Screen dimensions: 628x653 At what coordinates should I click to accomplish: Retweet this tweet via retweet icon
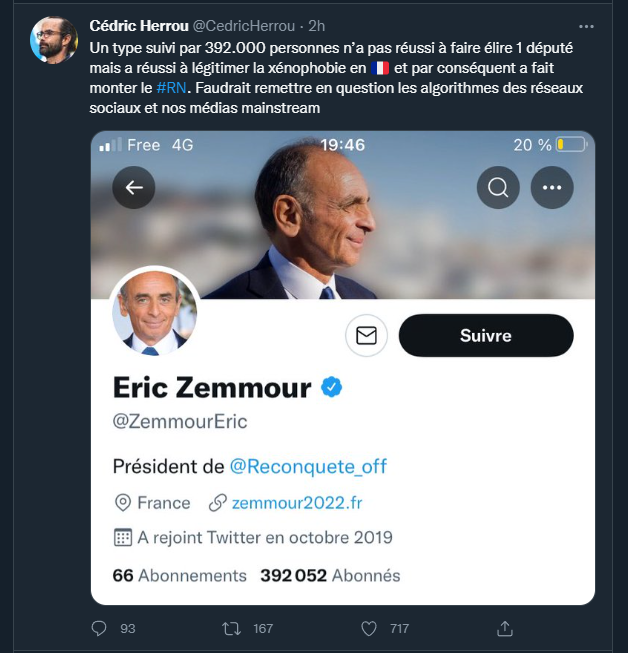[231, 629]
